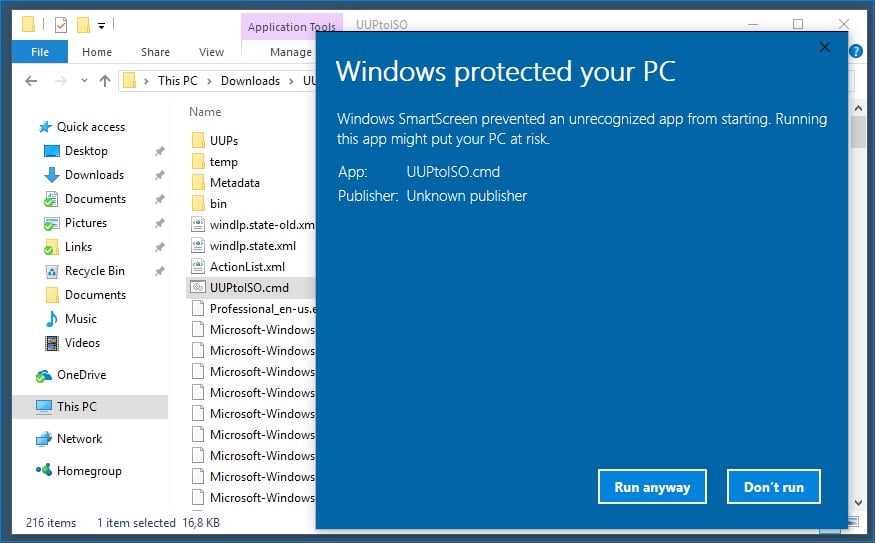Click the UUPs folder icon
This screenshot has height=543, width=875.
tap(198, 140)
